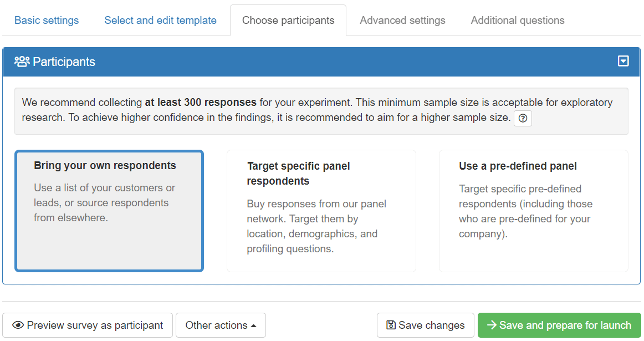Click the Choose participants tab
The height and width of the screenshot is (341, 644).
pyautogui.click(x=288, y=21)
